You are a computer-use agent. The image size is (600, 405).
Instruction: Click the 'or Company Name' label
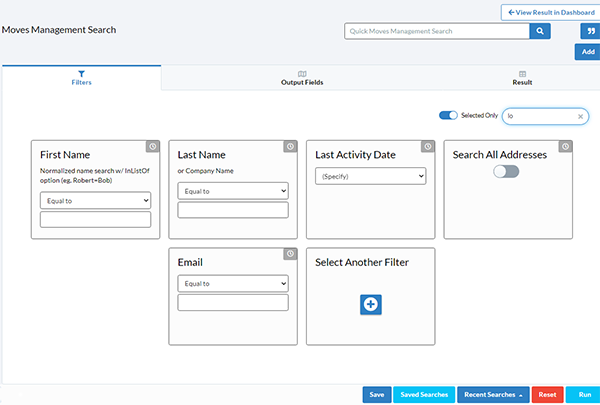(x=205, y=171)
